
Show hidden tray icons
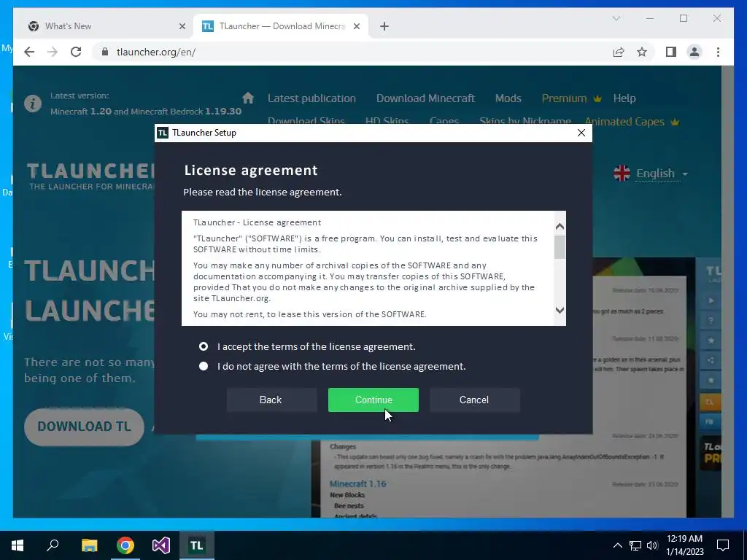pos(617,545)
